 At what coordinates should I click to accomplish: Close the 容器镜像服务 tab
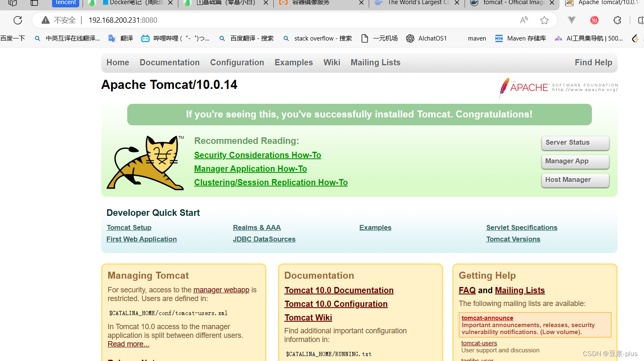click(361, 2)
